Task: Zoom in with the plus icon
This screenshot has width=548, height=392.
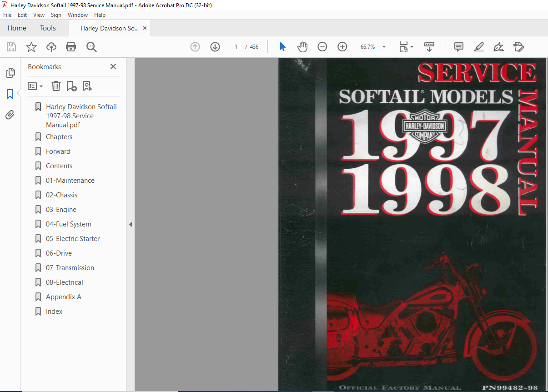Action: [342, 47]
